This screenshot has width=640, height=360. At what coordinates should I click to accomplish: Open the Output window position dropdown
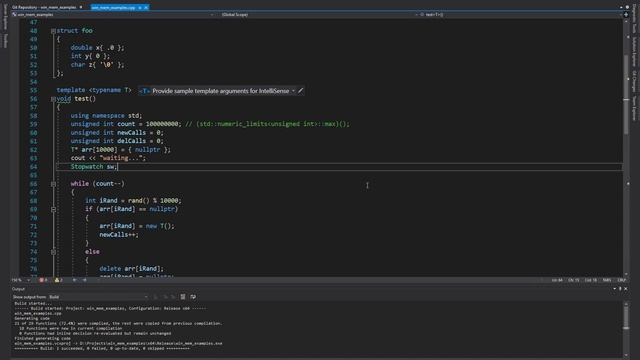(x=615, y=289)
